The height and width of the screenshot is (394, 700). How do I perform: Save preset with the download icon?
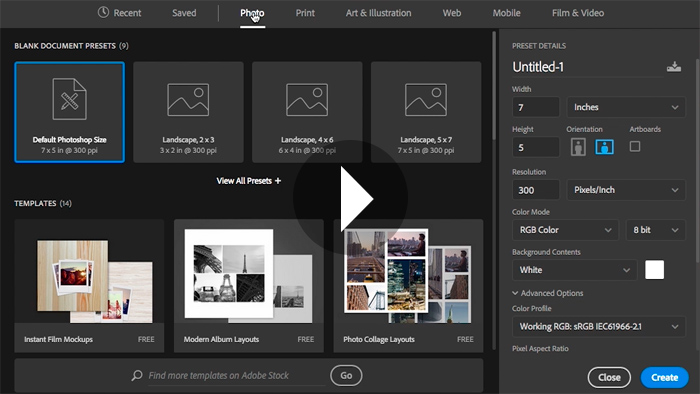pyautogui.click(x=674, y=67)
